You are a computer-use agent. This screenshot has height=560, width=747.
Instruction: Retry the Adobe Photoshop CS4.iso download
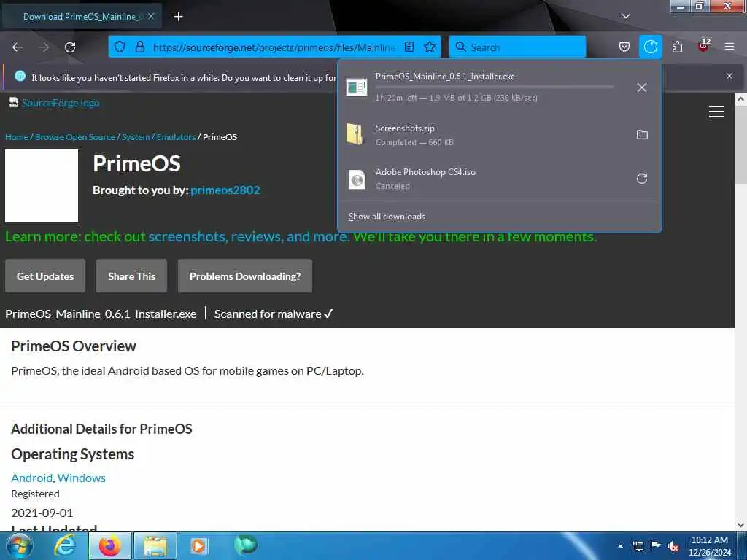click(x=642, y=179)
